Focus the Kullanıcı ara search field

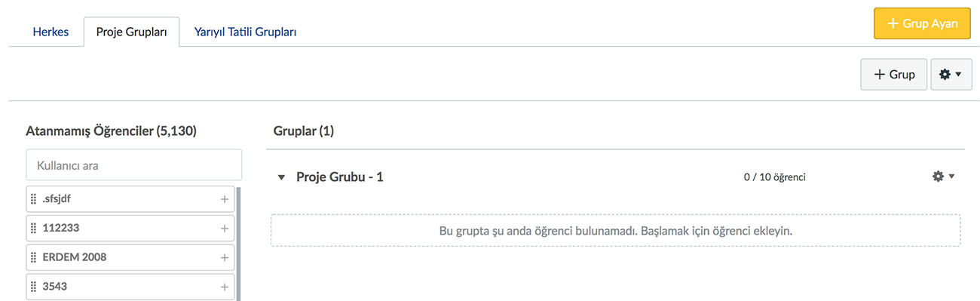[x=134, y=164]
